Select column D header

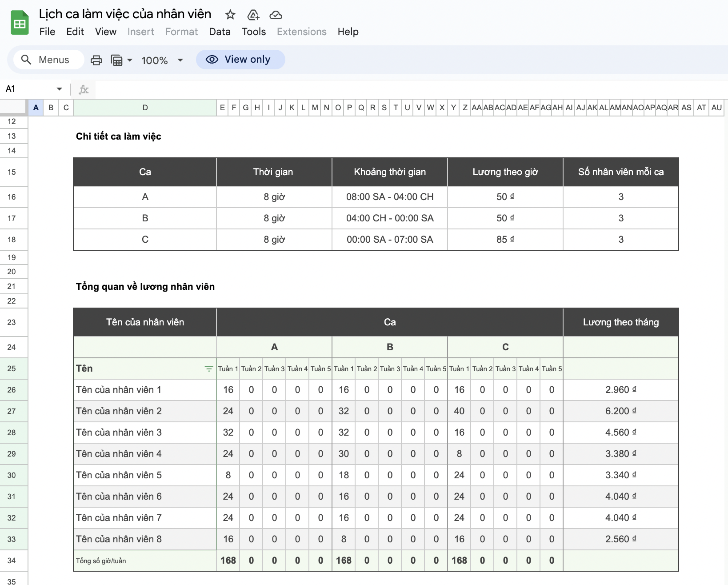pos(145,108)
